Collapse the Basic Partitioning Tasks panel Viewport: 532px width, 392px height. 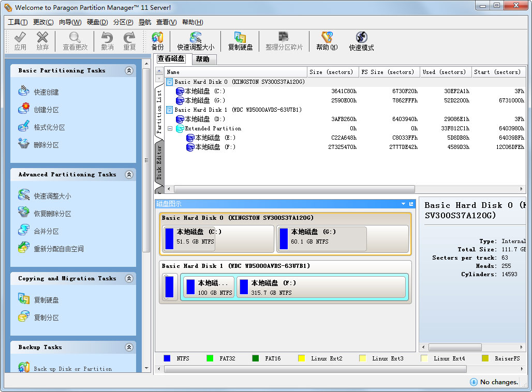pos(129,71)
